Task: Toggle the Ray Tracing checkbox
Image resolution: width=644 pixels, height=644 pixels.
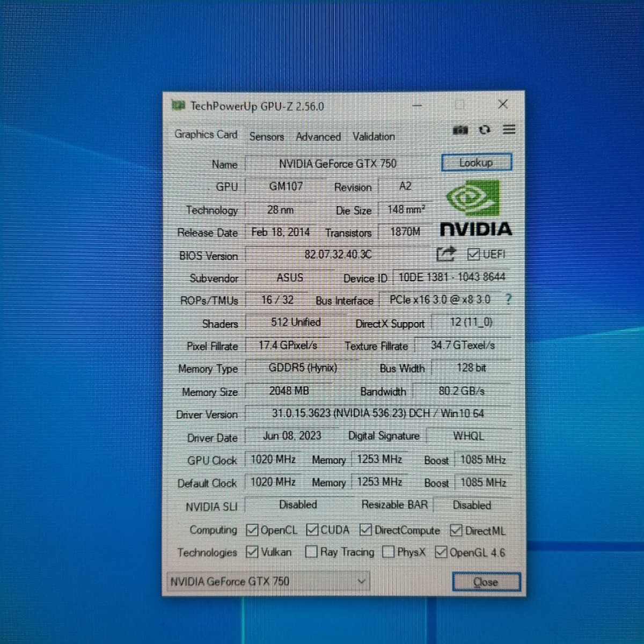Action: click(x=311, y=552)
